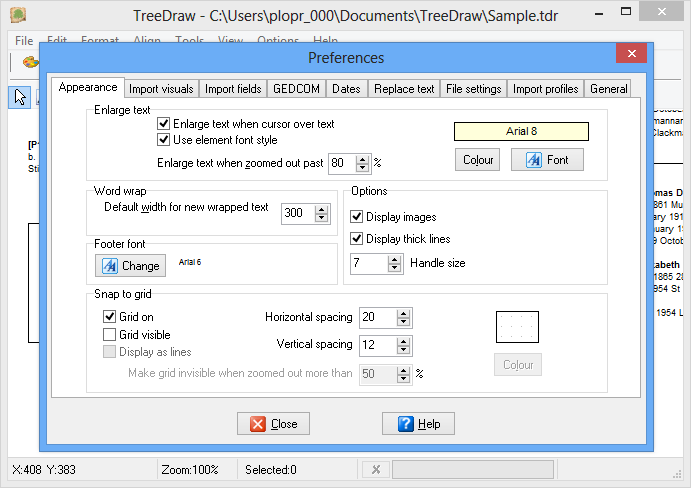Switch to the General tab
This screenshot has height=488, width=691.
point(609,89)
